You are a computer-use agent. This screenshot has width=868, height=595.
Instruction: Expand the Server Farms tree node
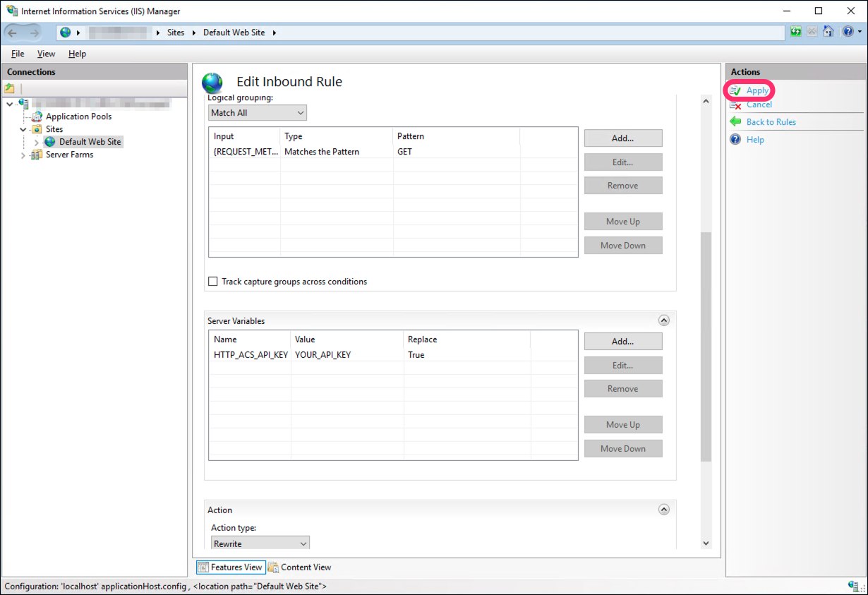pos(25,155)
